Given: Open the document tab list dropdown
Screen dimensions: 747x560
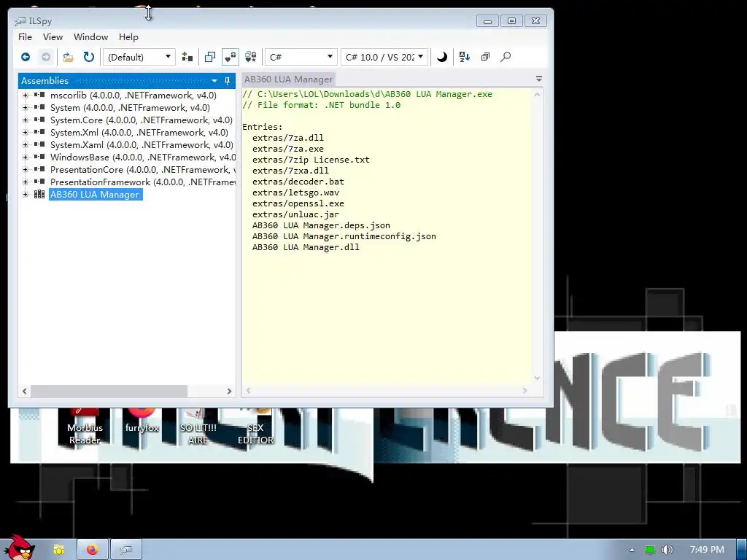Looking at the screenshot, I should (x=539, y=79).
